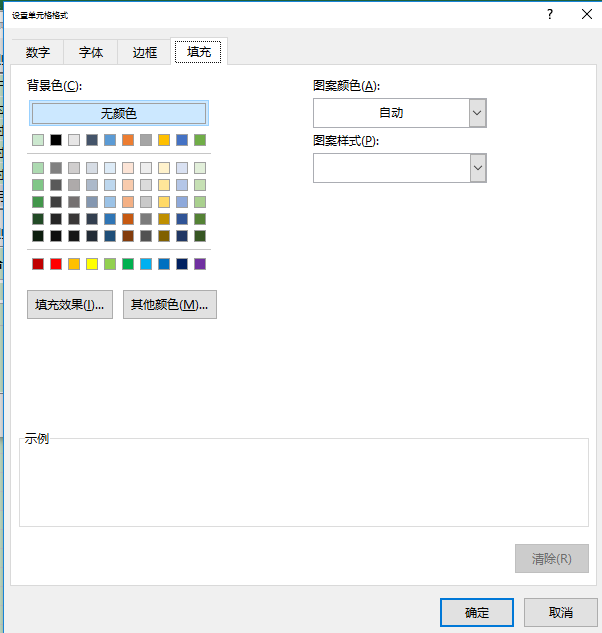This screenshot has height=633, width=602.
Task: Expand the 图案样式 dropdown arrow
Action: (478, 168)
